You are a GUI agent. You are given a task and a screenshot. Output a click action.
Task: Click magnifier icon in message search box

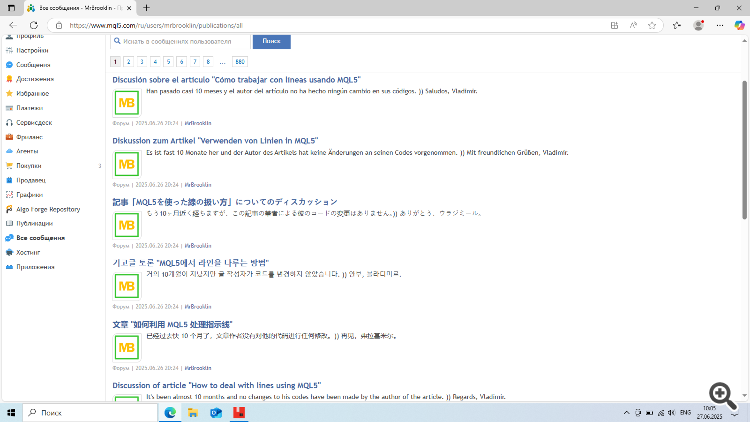coord(117,41)
